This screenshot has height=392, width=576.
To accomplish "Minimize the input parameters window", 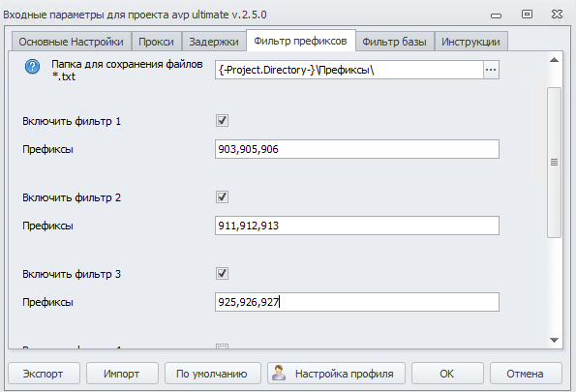I will tap(496, 15).
